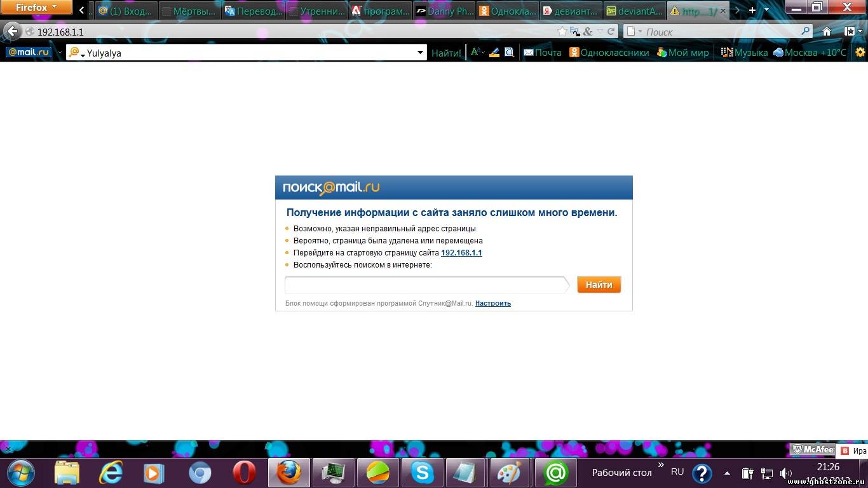Open the Notepad app on taskbar
The height and width of the screenshot is (488, 868).
466,473
